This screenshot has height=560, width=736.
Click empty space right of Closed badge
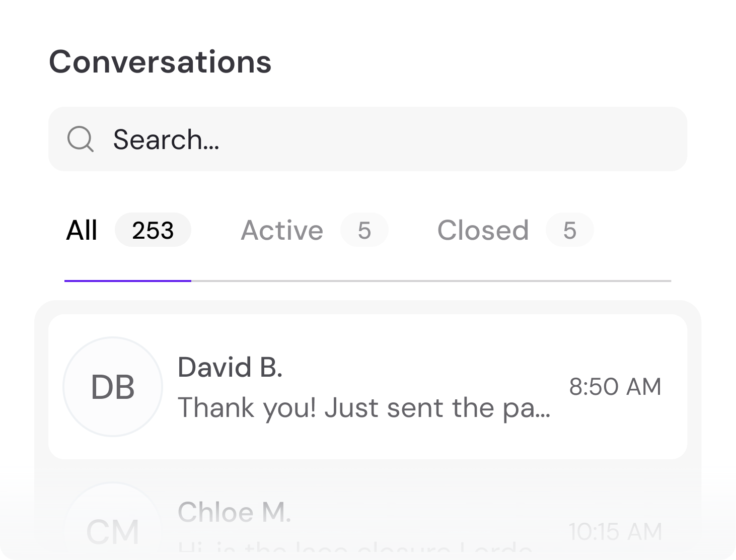pos(634,230)
